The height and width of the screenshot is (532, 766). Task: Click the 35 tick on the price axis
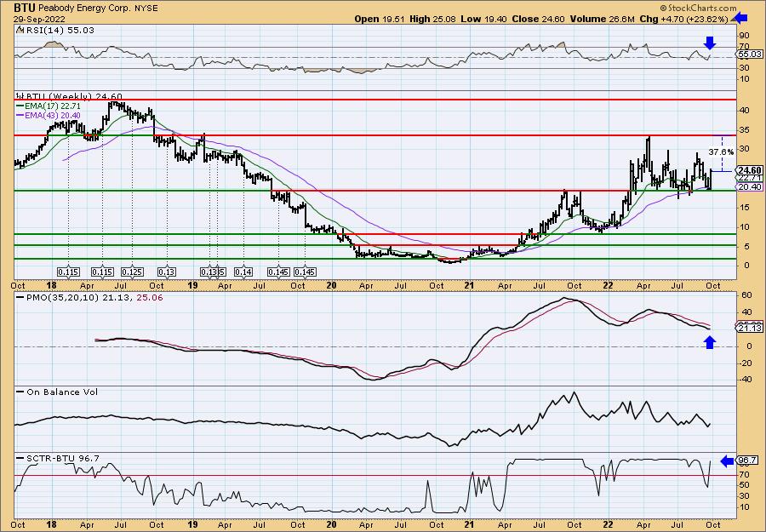[x=743, y=130]
